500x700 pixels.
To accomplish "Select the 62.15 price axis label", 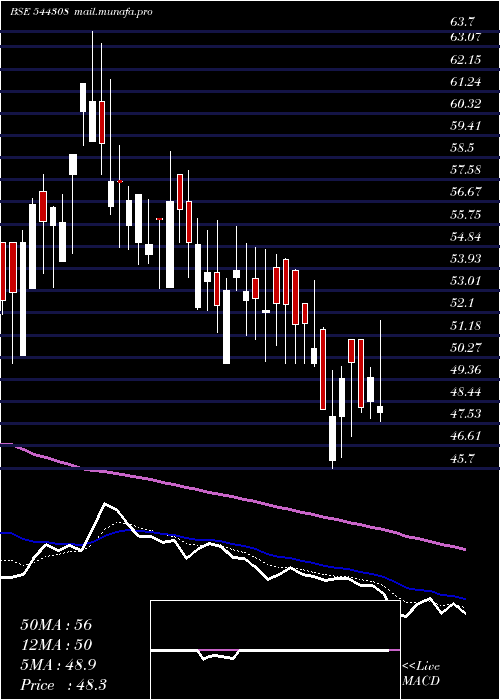I will point(466,59).
